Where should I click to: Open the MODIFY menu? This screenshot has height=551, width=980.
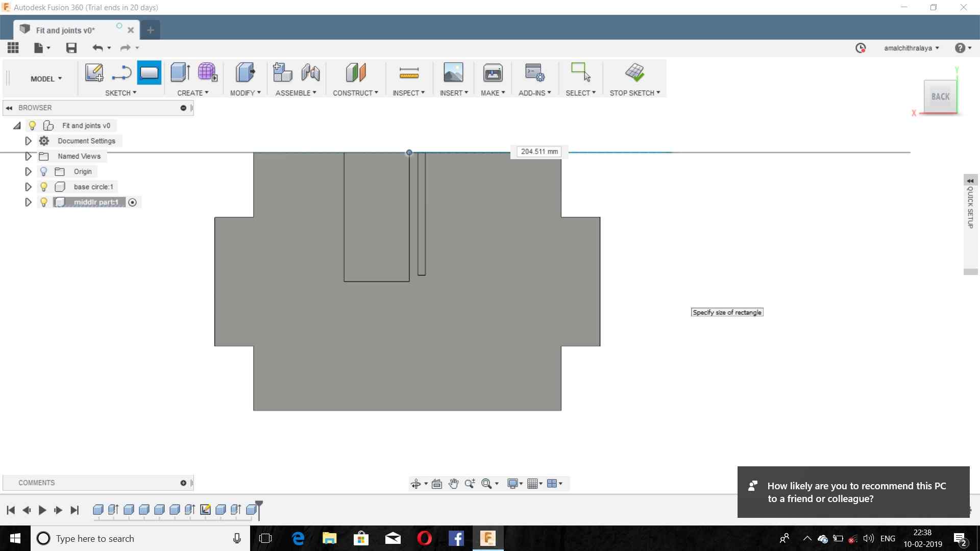tap(245, 93)
